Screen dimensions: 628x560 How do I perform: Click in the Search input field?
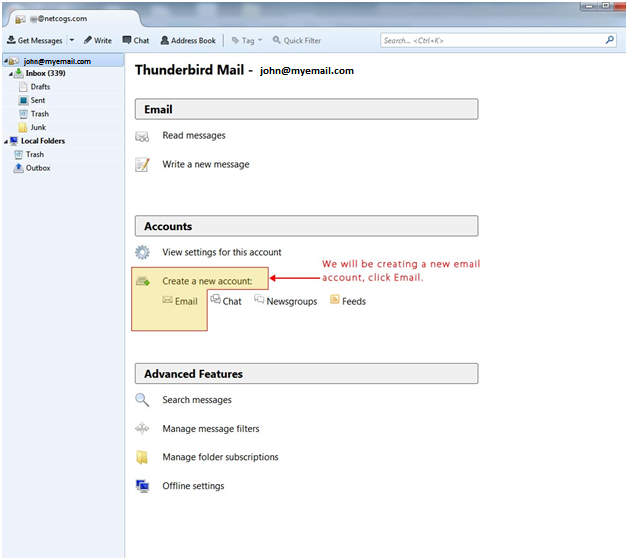(x=490, y=41)
